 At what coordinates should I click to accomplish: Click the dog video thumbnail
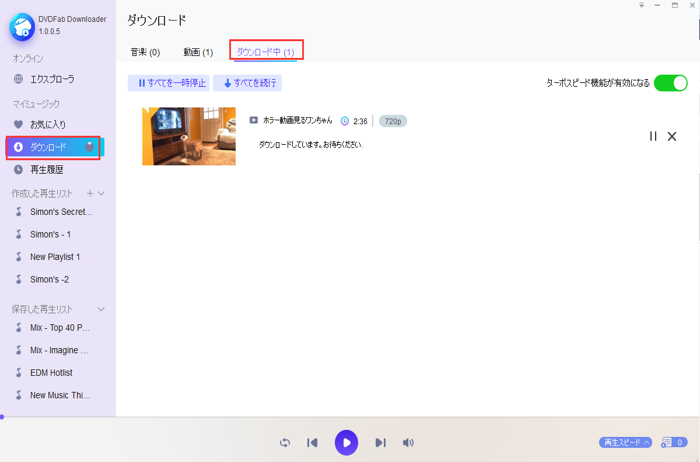189,136
